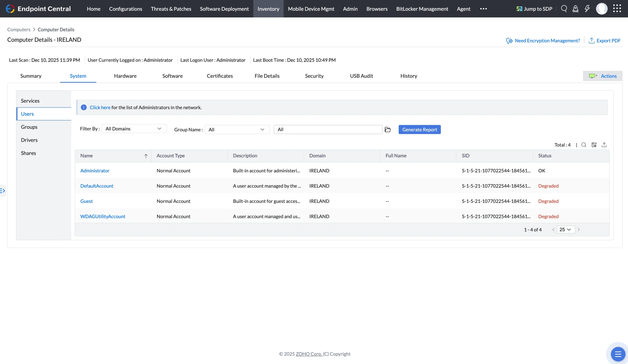Click the Jump to SDP icon
Image resolution: width=628 pixels, height=364 pixels.
[x=519, y=9]
